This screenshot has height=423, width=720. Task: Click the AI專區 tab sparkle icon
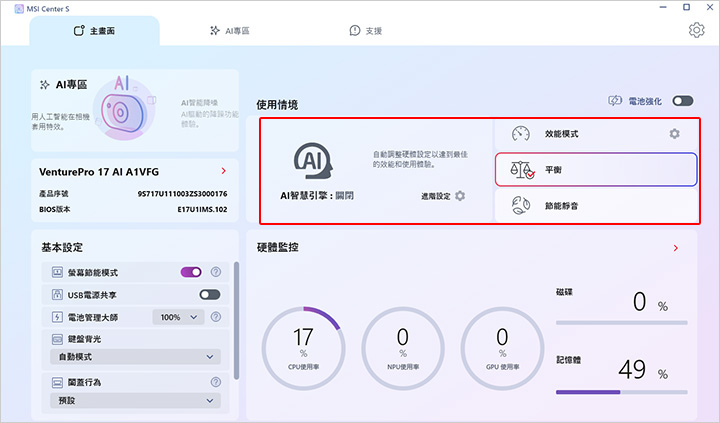(214, 30)
